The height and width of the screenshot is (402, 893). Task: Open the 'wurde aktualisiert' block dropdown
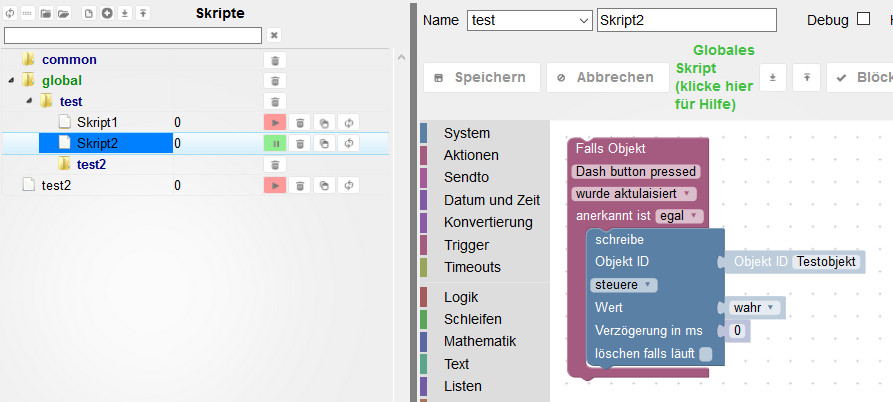[x=634, y=193]
